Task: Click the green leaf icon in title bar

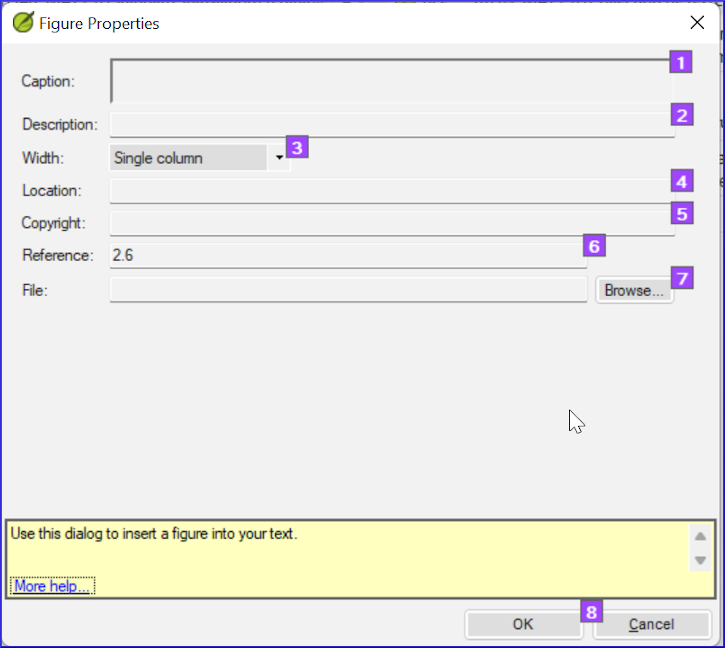Action: pos(23,22)
